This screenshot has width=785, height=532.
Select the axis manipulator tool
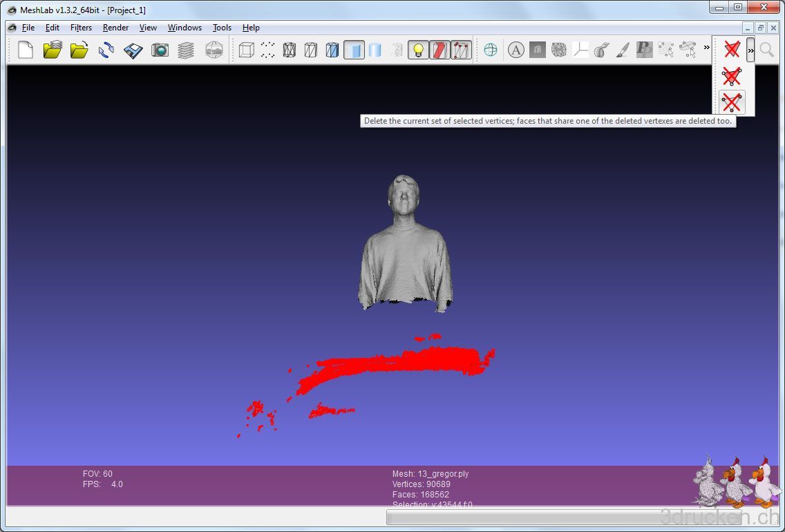580,50
